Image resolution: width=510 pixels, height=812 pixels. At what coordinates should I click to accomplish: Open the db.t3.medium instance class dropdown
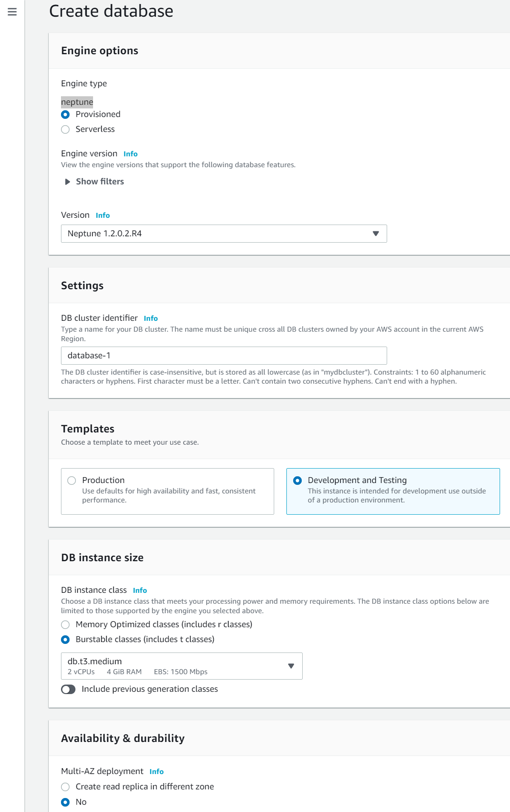pos(182,666)
